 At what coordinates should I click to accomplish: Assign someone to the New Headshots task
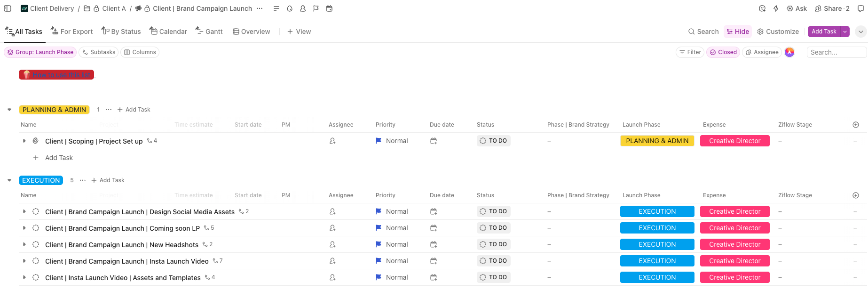tap(332, 245)
